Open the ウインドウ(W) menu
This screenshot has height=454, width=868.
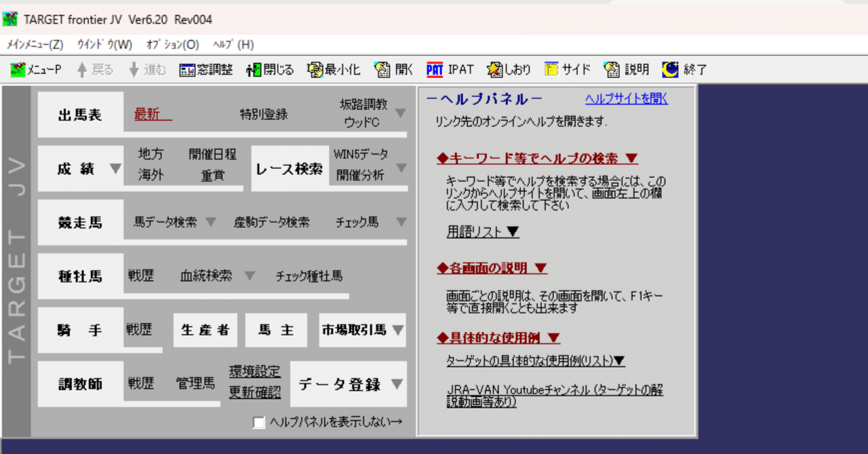click(x=104, y=45)
